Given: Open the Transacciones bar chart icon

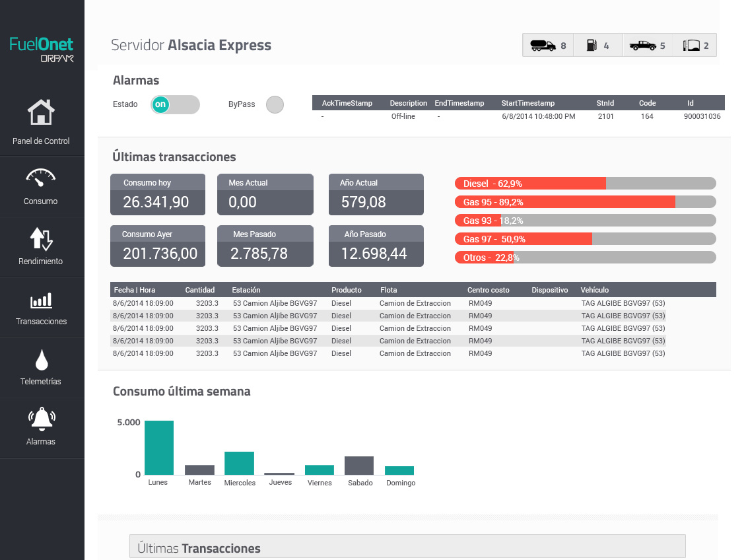Looking at the screenshot, I should 41,301.
